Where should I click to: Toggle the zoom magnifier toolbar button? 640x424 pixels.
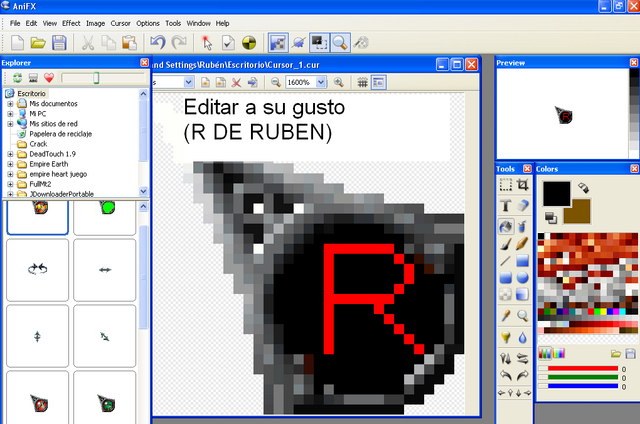pos(340,42)
